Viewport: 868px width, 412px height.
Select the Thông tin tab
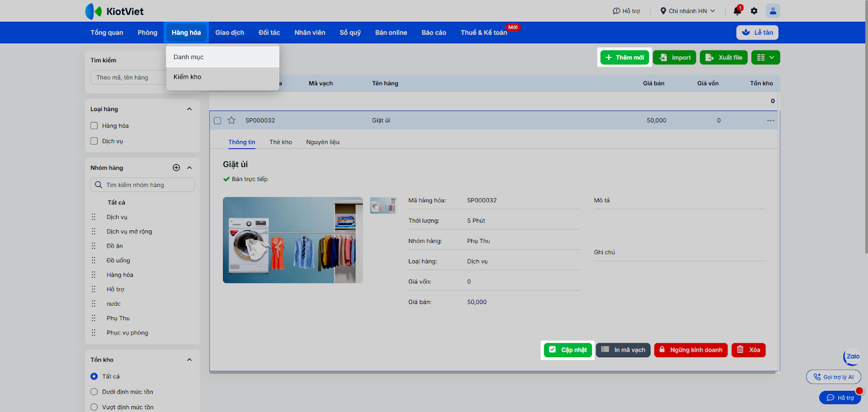pos(242,142)
